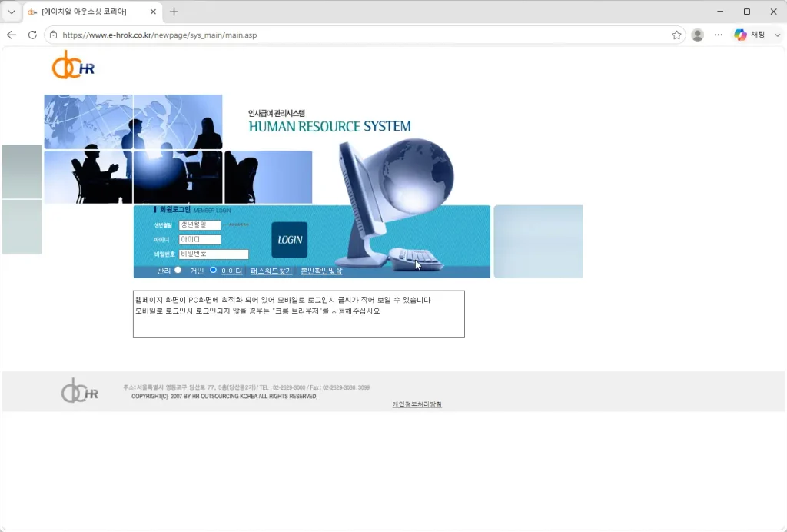Image resolution: width=787 pixels, height=532 pixels.
Task: Close the 에이치알 아웃소싱 코리아 tab
Action: [153, 12]
